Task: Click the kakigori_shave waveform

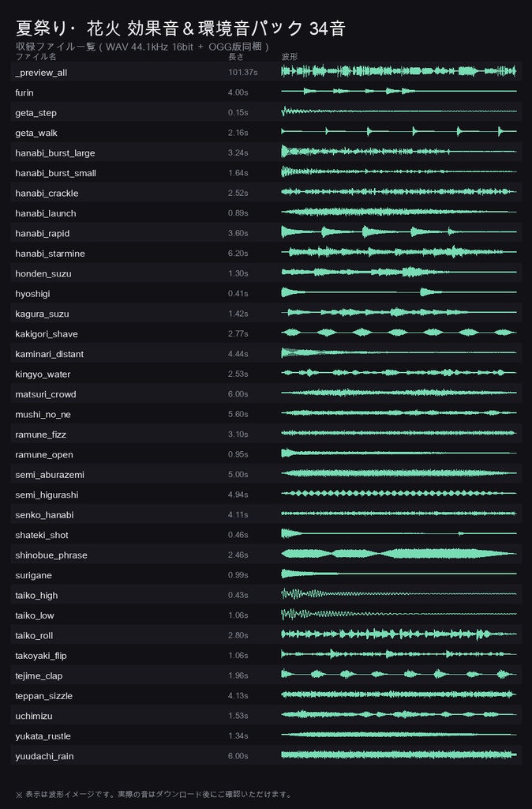Action: (x=399, y=333)
